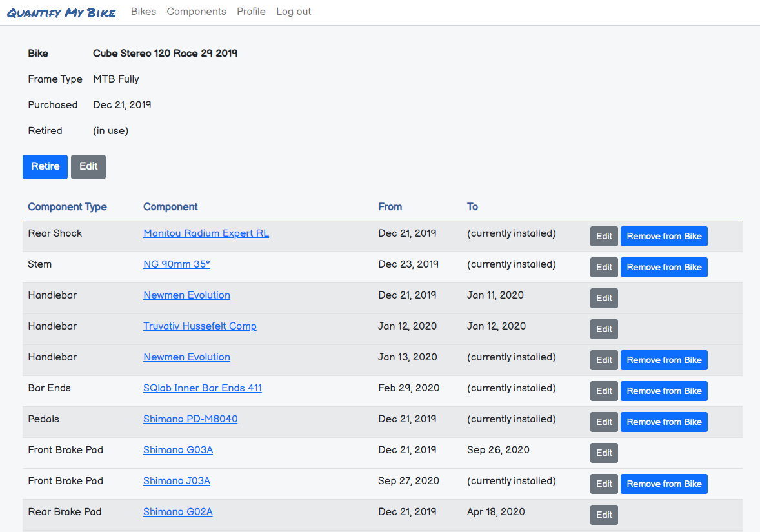Open the Shimano J03A brake pad link
The width and height of the screenshot is (760, 532).
[176, 481]
